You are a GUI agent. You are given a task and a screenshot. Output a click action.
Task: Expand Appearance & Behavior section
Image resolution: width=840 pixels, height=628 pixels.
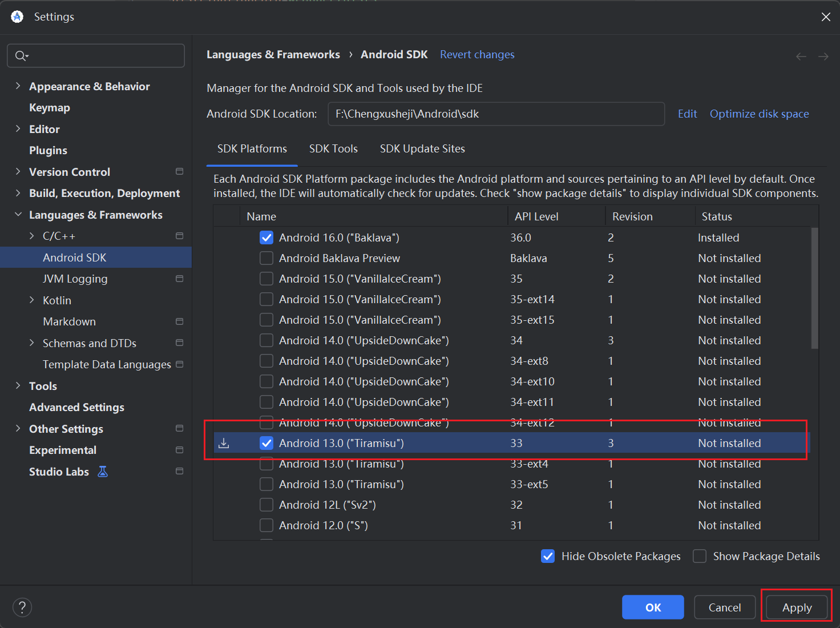(x=18, y=86)
